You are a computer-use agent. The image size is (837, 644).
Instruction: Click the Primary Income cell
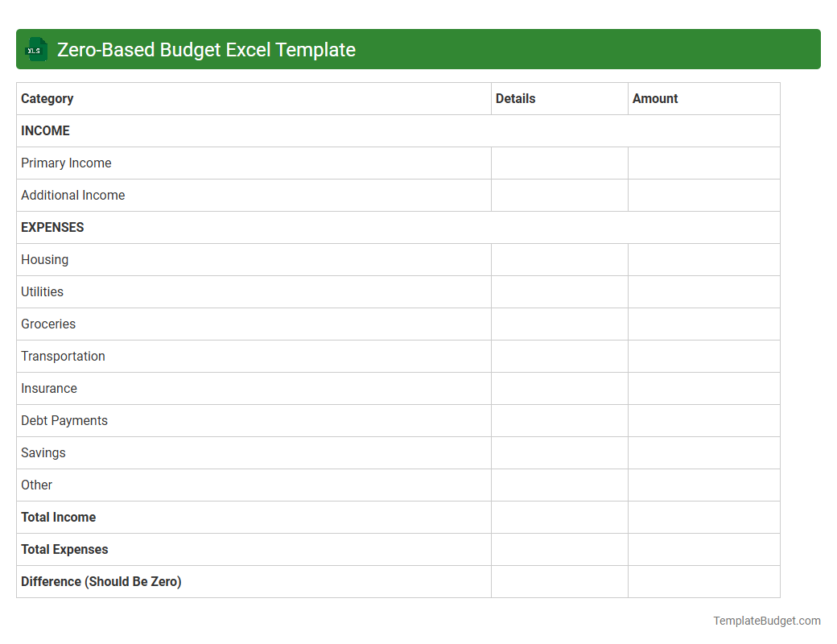[x=66, y=163]
